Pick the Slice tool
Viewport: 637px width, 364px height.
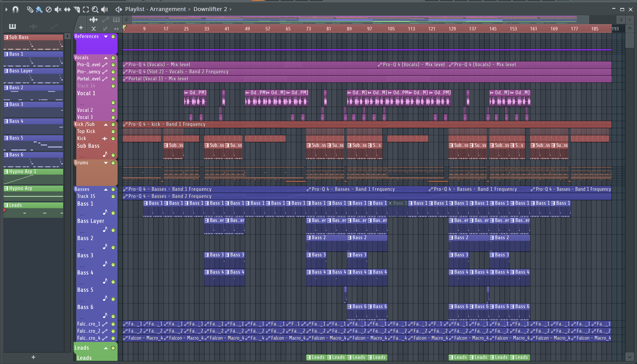point(77,9)
